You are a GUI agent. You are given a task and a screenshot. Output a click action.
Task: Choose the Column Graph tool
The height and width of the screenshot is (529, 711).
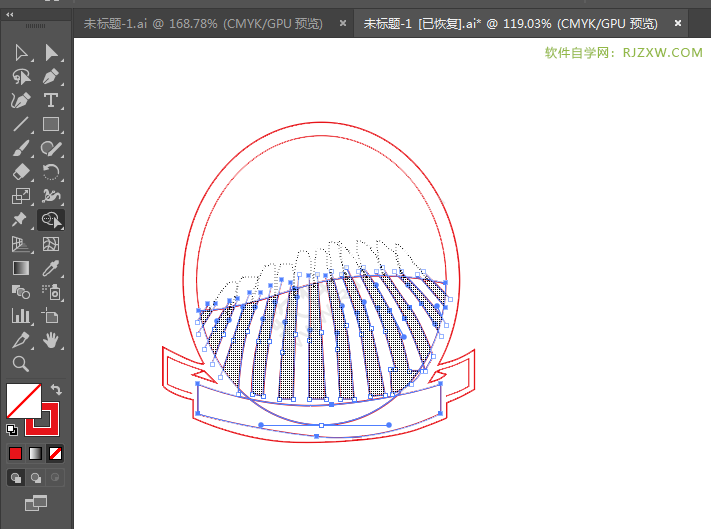[x=21, y=316]
